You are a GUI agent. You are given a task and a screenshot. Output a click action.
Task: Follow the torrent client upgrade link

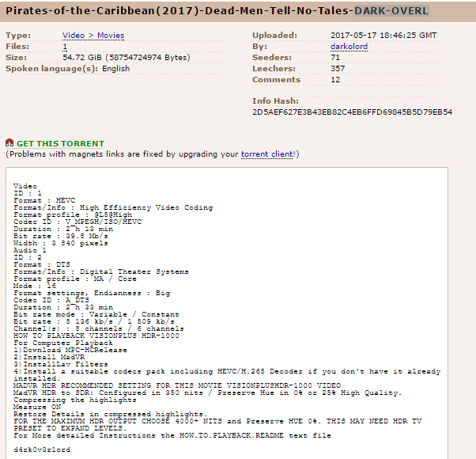266,154
